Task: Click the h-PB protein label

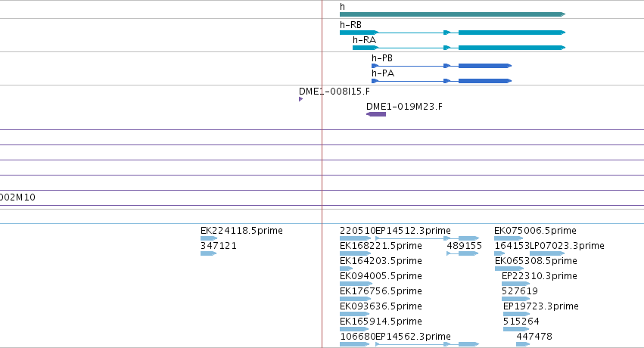Action: coord(382,58)
